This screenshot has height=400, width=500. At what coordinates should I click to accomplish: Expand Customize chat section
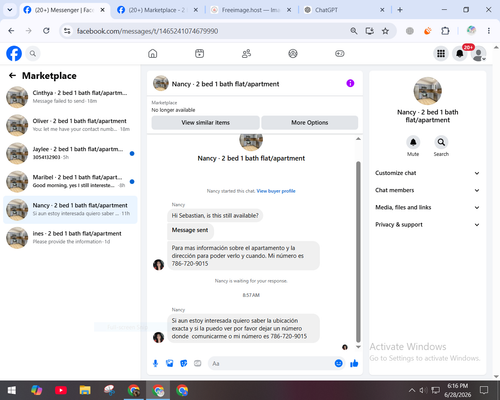click(x=427, y=173)
